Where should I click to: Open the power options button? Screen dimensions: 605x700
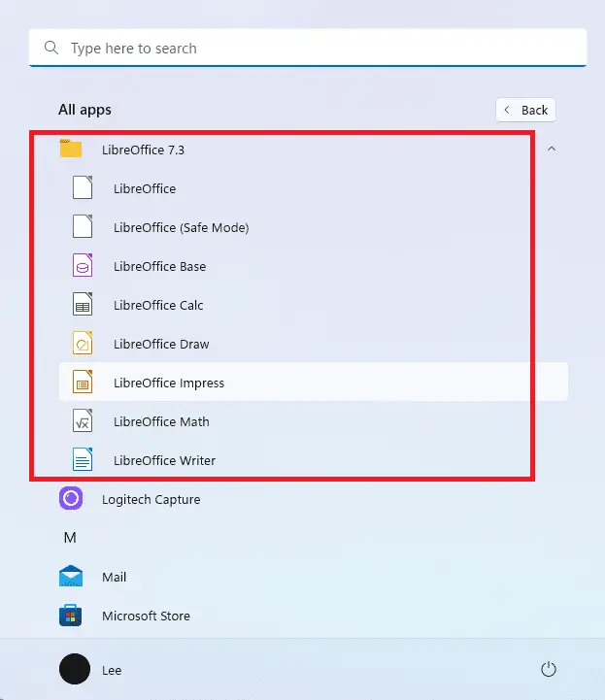click(x=549, y=669)
